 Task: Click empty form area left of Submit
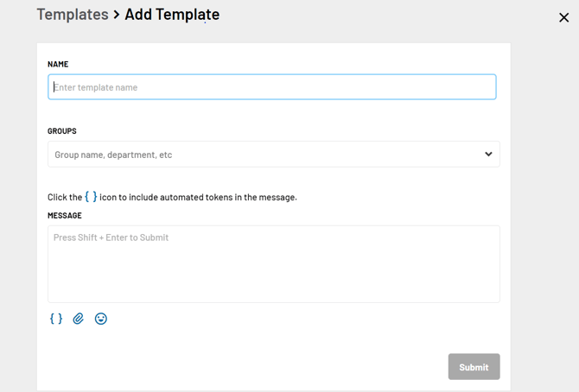point(259,367)
